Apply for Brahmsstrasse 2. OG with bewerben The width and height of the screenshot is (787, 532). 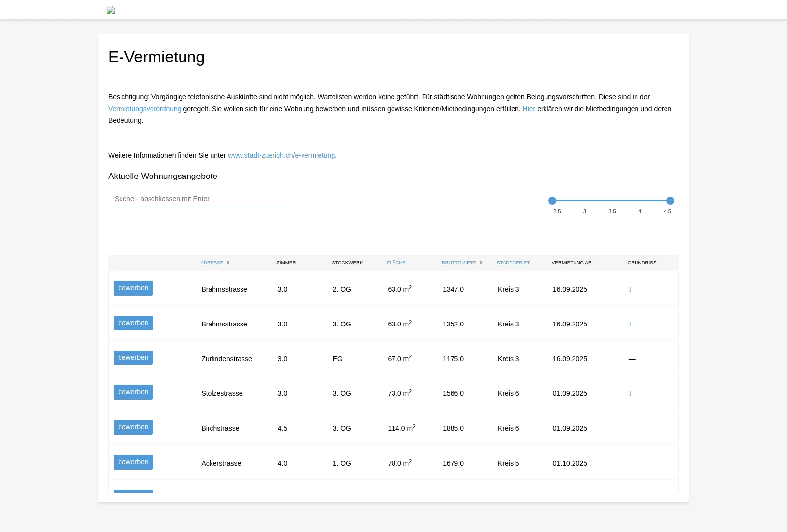coord(133,288)
